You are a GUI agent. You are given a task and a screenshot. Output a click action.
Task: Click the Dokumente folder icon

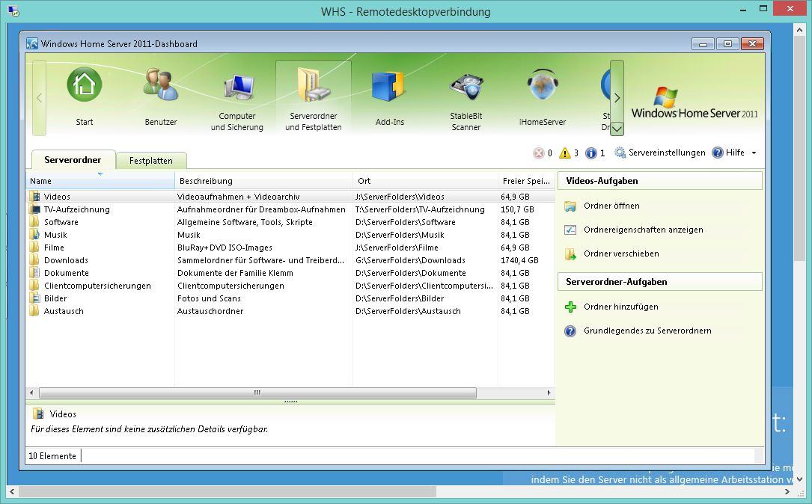(34, 273)
